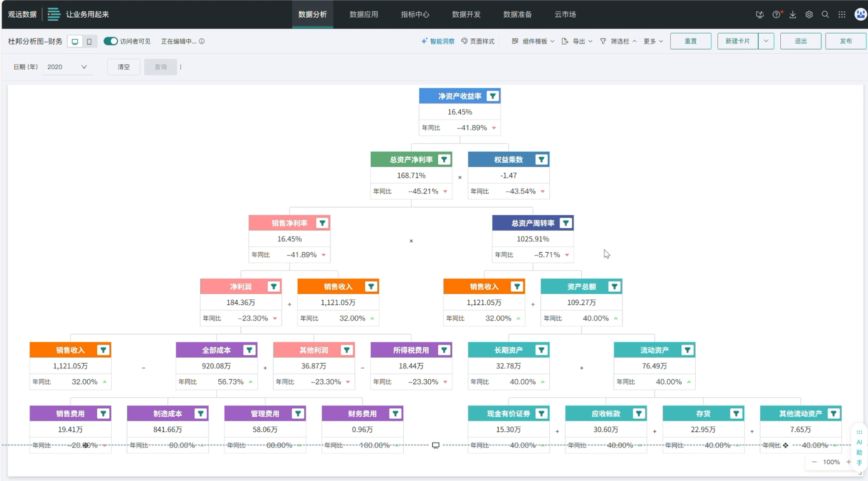
Task: Click filter icon on 所得税费用 card
Action: tap(444, 350)
